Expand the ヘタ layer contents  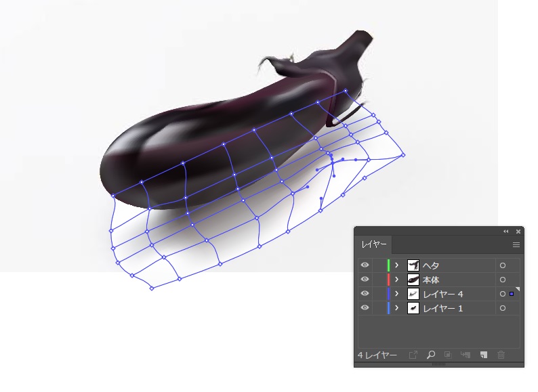396,265
